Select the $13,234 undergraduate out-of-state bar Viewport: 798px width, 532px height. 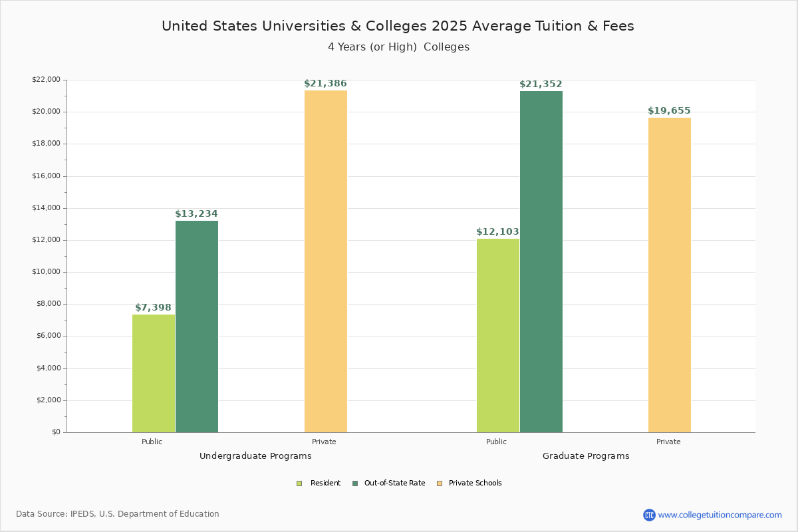pos(197,327)
